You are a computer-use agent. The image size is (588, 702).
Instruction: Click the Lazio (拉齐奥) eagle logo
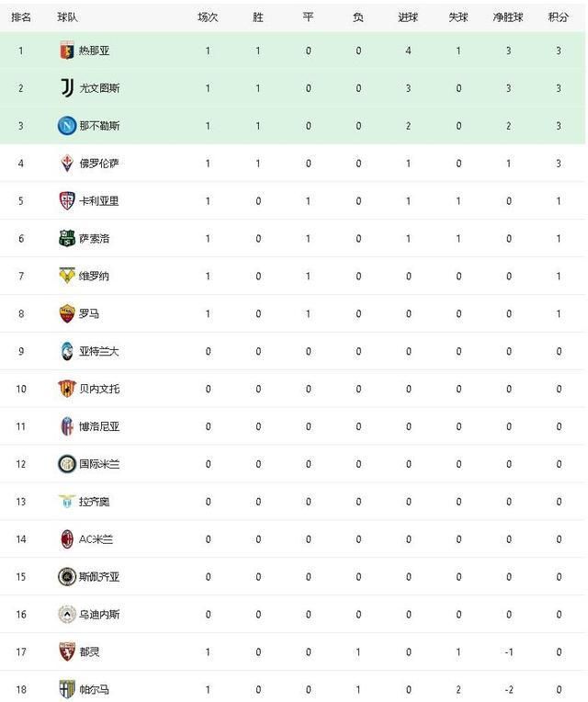click(x=67, y=502)
